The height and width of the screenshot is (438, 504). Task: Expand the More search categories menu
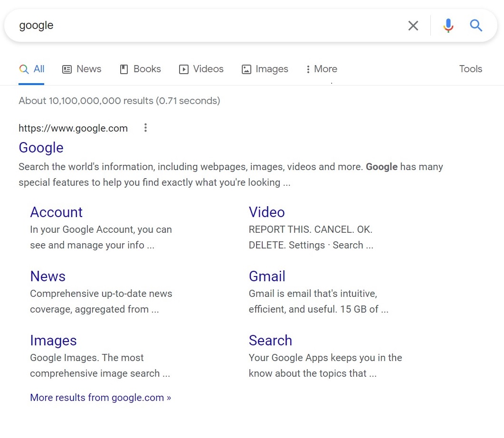(x=322, y=69)
